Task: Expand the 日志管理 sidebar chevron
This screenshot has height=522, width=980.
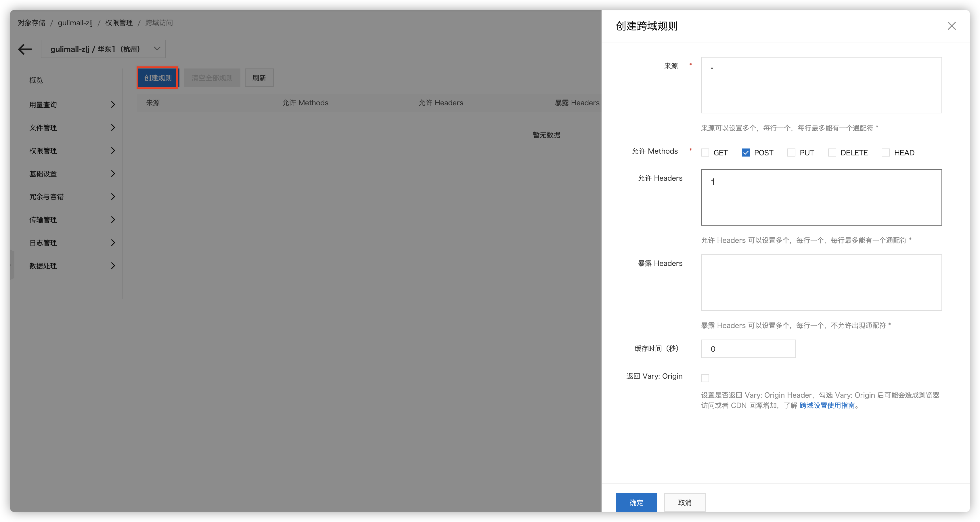Action: (x=113, y=243)
